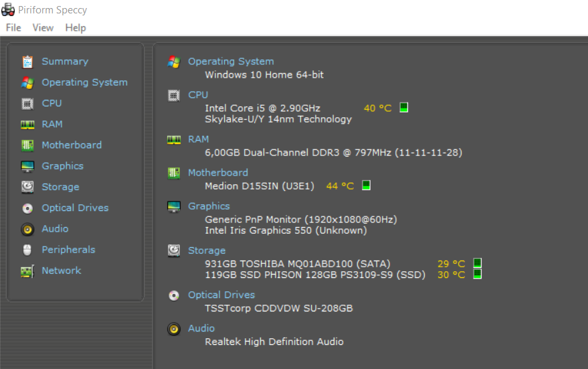Click the CPU temperature indicator beside 40 °C
Image resolution: width=588 pixels, height=369 pixels.
coord(404,108)
